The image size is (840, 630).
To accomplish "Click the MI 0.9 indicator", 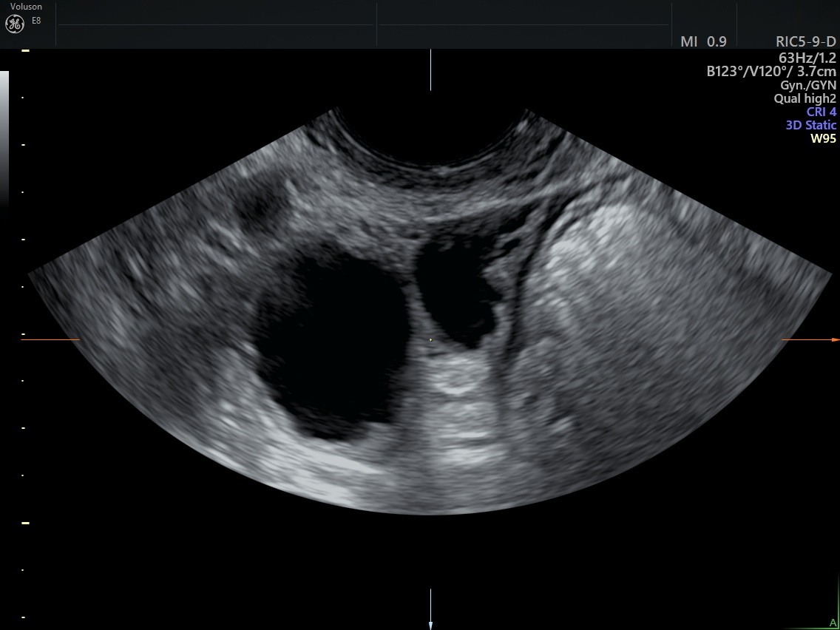I will click(x=702, y=42).
